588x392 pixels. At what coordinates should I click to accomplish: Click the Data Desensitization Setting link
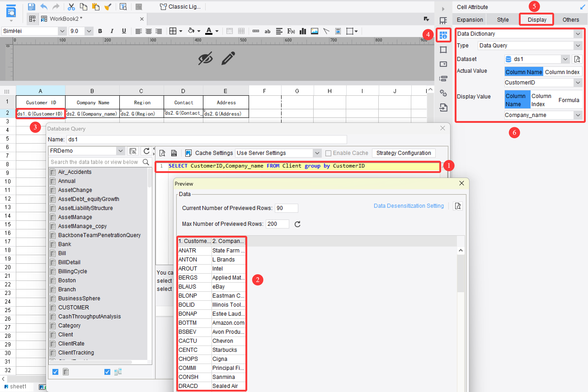pos(409,206)
